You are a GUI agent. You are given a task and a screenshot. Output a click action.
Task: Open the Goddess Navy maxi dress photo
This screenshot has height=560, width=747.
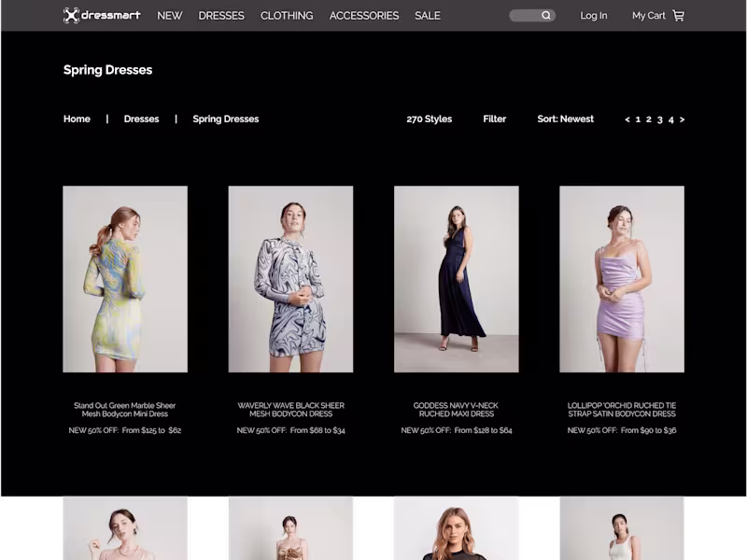(x=456, y=279)
